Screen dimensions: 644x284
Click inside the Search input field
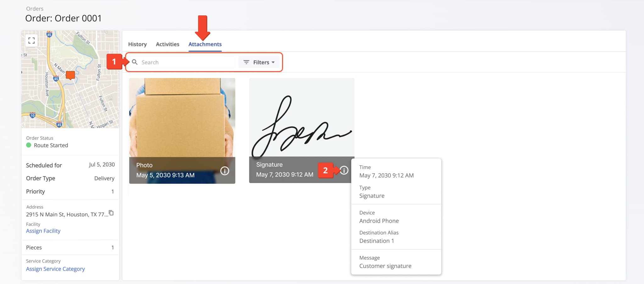186,62
